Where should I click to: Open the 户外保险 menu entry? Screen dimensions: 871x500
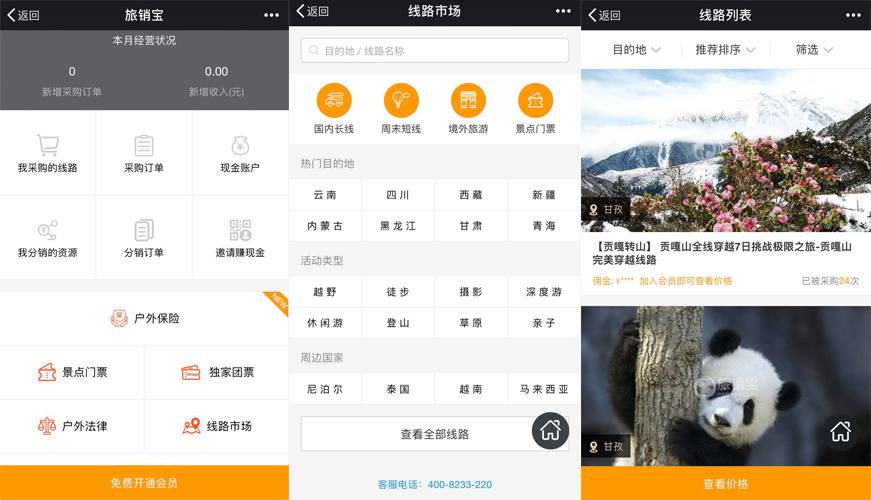145,318
